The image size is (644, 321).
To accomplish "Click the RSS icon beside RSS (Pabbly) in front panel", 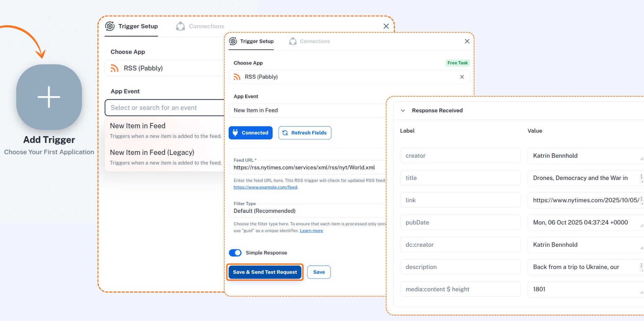I will tap(237, 77).
